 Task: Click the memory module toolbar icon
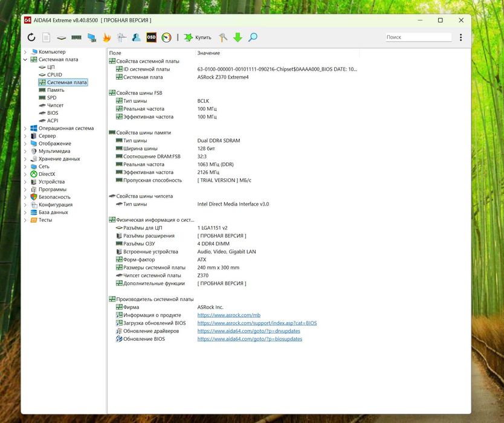[77, 37]
